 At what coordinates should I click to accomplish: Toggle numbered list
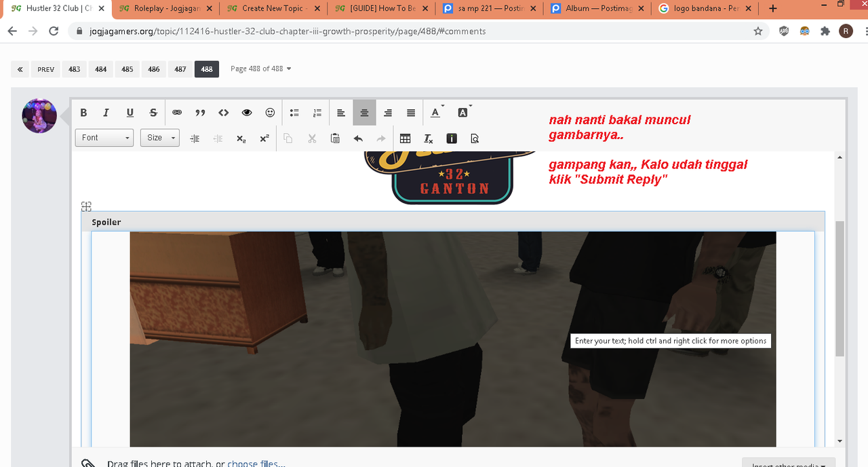pos(317,113)
